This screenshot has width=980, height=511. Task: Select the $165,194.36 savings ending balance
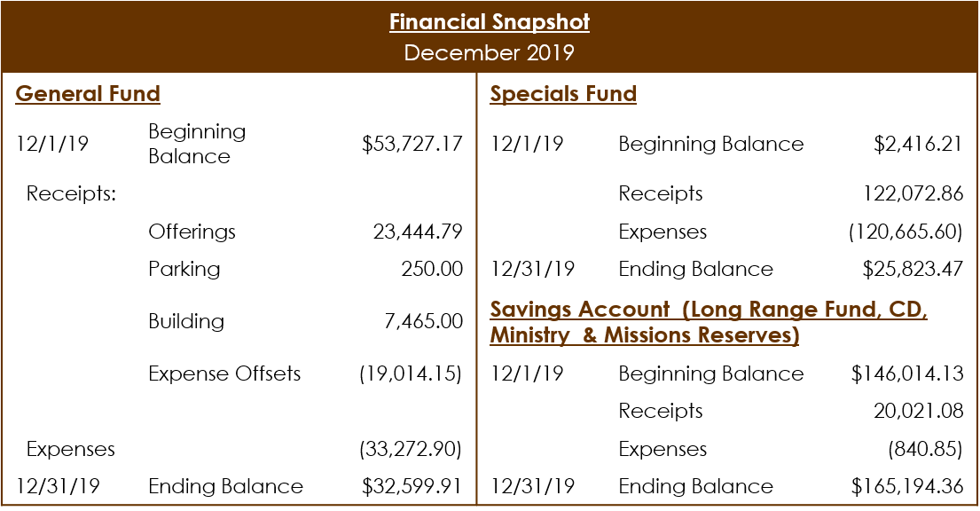coord(906,487)
